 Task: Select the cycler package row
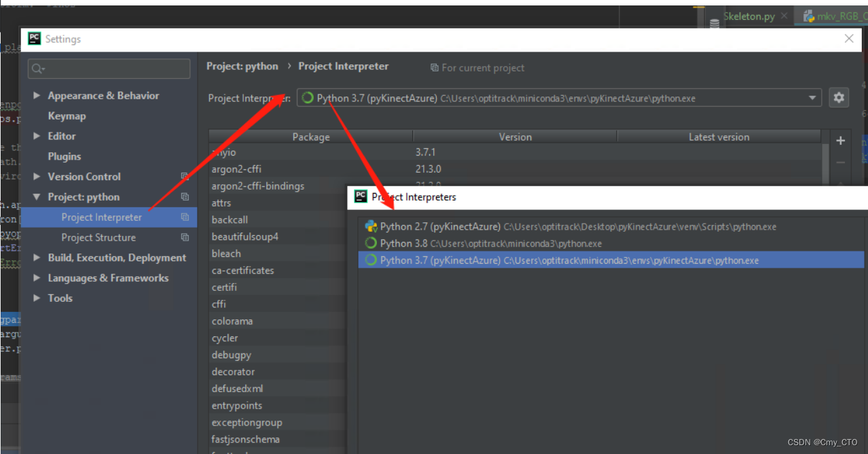point(278,338)
